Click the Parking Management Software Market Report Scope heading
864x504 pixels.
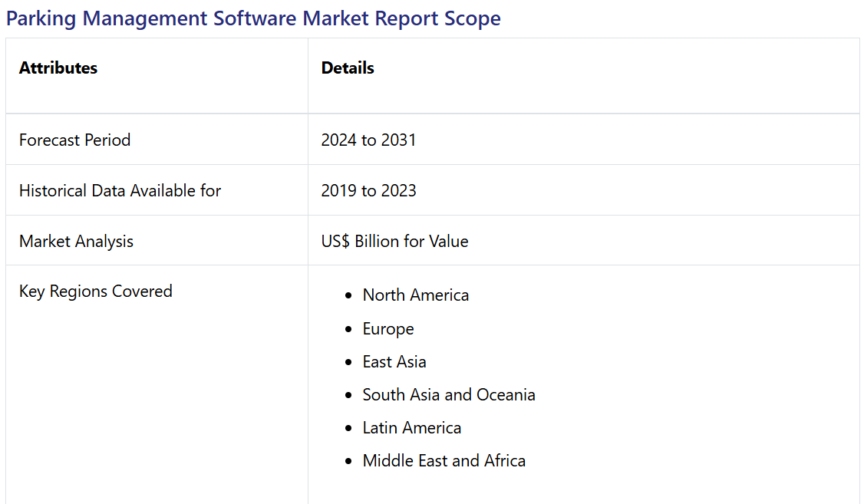[253, 18]
